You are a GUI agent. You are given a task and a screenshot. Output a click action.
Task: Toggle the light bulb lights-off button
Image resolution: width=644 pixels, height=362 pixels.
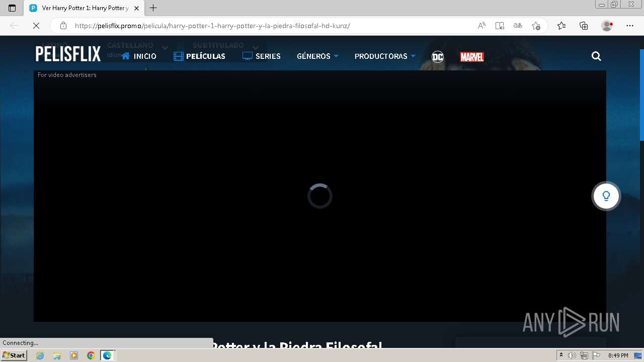[606, 196]
